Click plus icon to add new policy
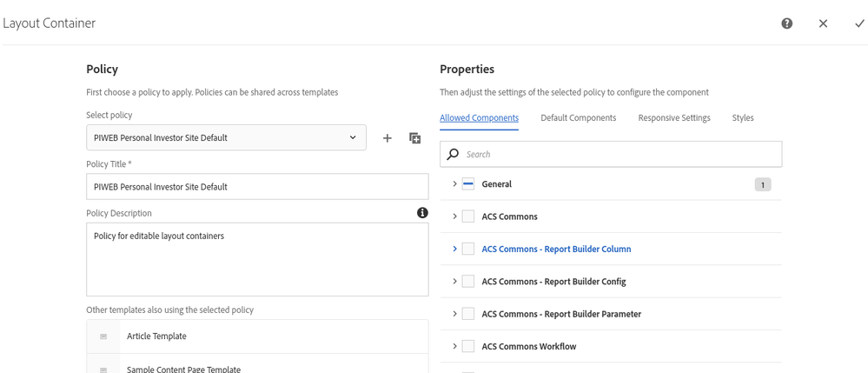This screenshot has height=373, width=868. click(388, 138)
